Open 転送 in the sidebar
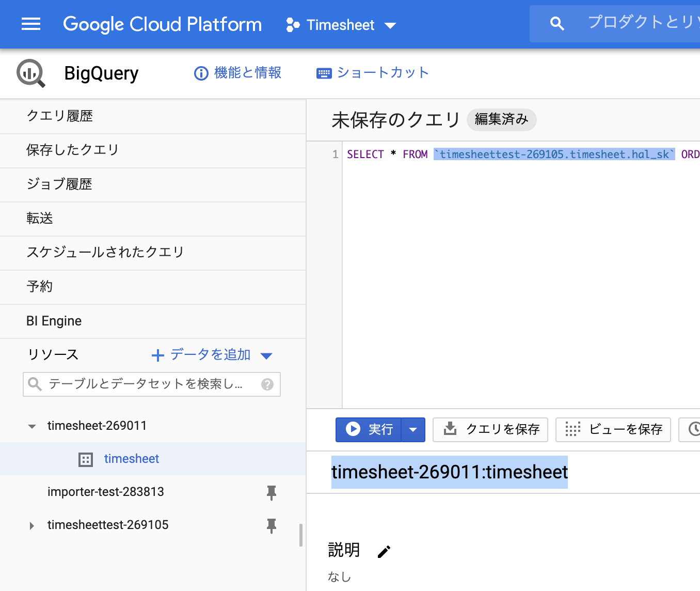The image size is (700, 591). coord(153,219)
